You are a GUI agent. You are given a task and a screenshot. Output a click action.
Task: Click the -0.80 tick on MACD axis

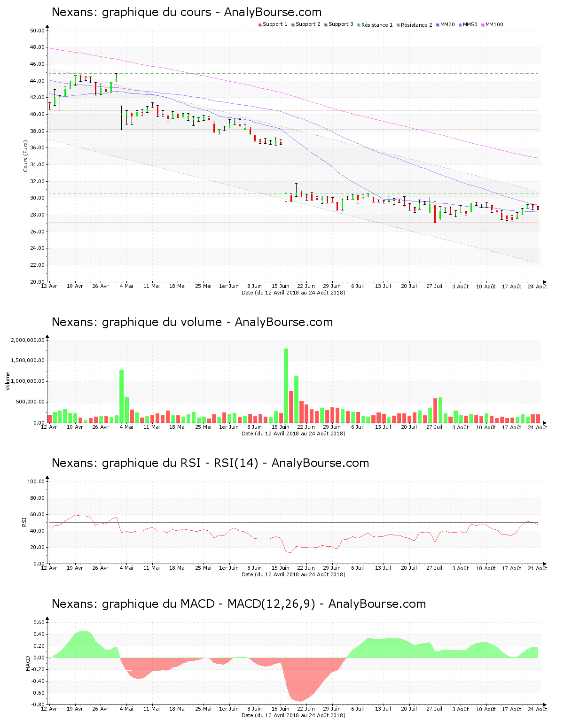click(37, 705)
